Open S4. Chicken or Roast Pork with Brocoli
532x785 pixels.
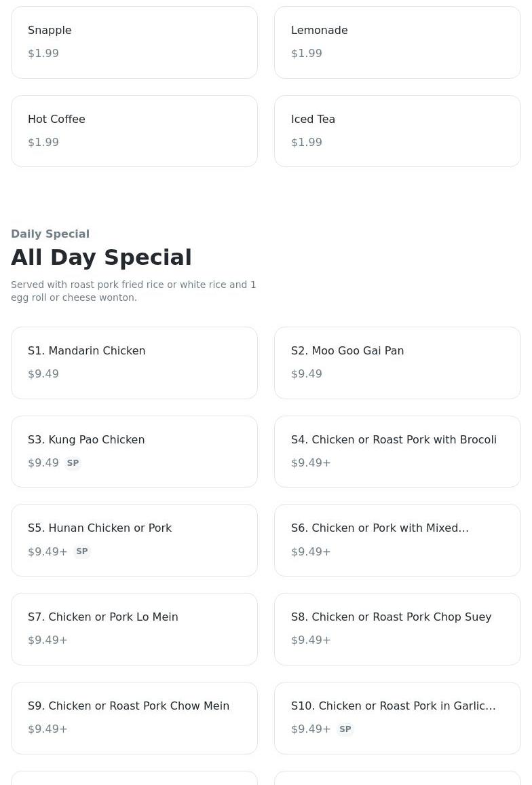coord(397,451)
